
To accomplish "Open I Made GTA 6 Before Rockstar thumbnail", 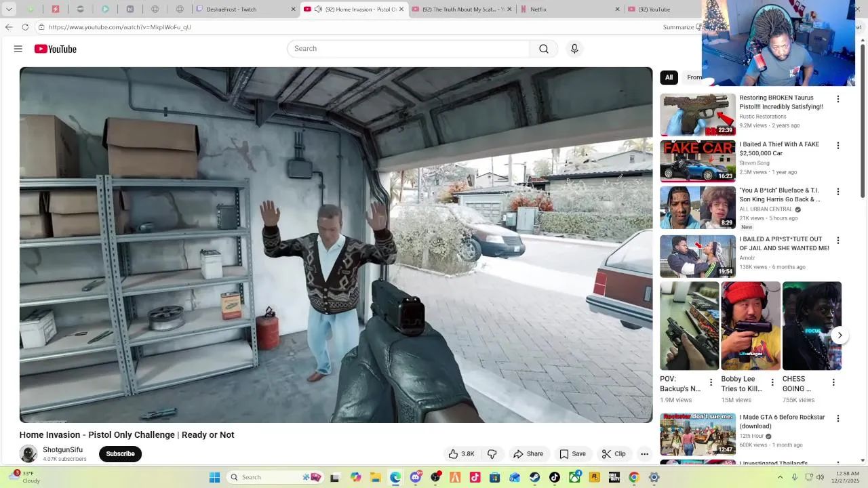I will [x=698, y=434].
